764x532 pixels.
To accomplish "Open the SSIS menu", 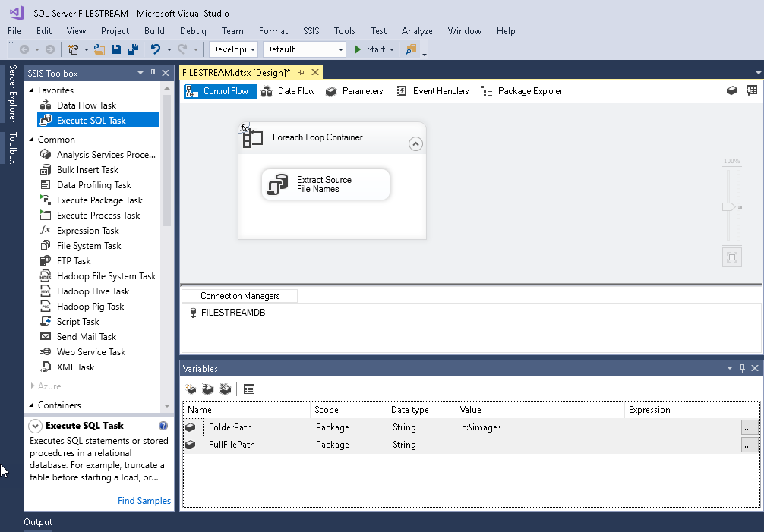I will point(311,31).
